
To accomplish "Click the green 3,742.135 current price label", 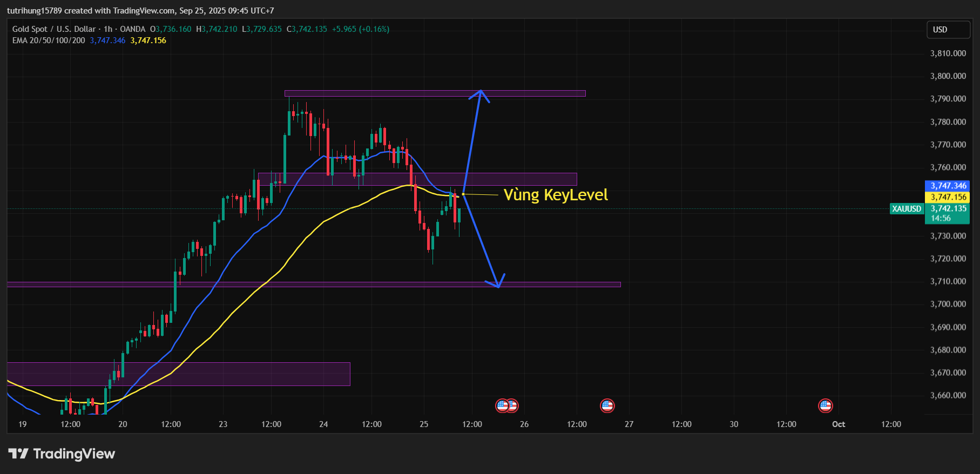I will [x=948, y=209].
